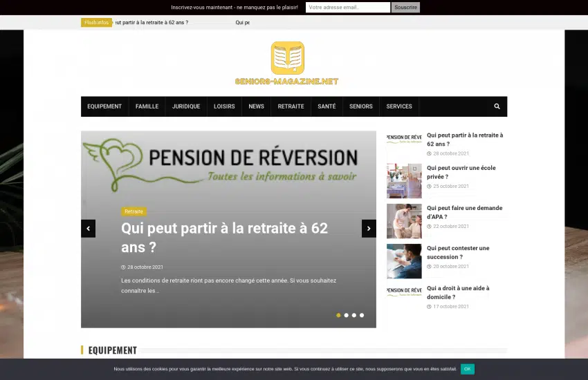This screenshot has width=588, height=380.
Task: Read 'Qui peut contester une succession ?' article
Action: [x=457, y=252]
